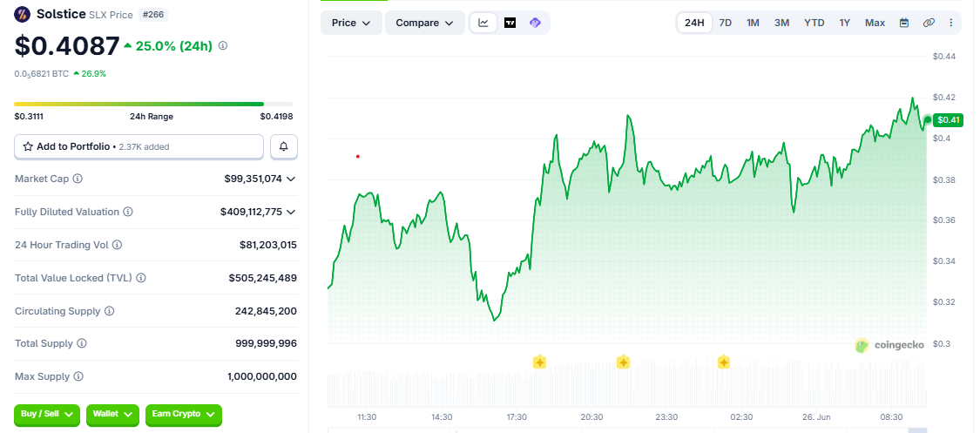Select the 1Y time range

pyautogui.click(x=845, y=23)
